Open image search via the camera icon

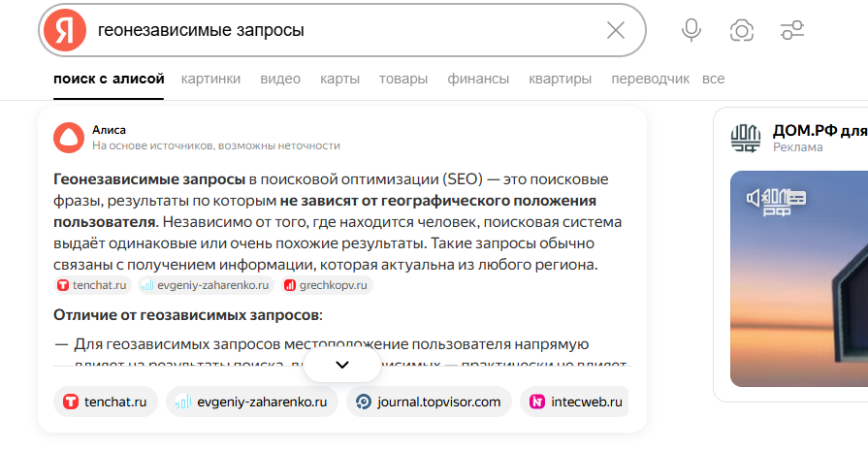point(742,30)
